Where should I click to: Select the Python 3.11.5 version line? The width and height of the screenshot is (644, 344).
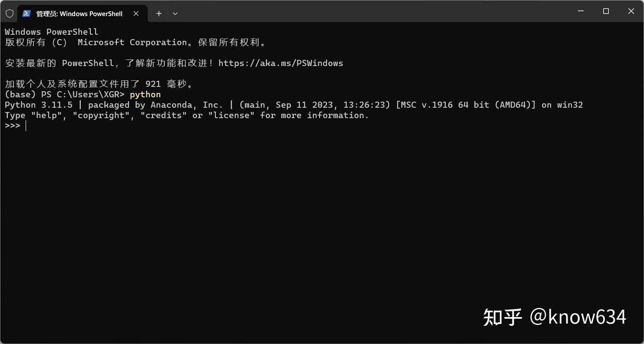174,105
